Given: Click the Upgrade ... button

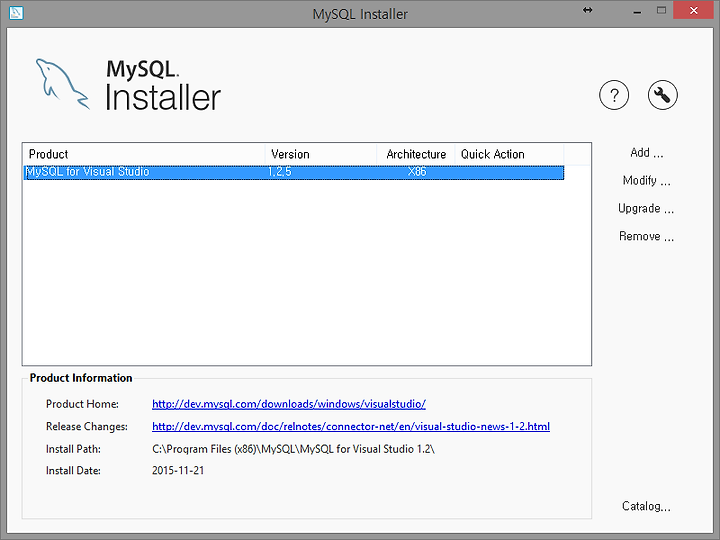Looking at the screenshot, I should 646,208.
